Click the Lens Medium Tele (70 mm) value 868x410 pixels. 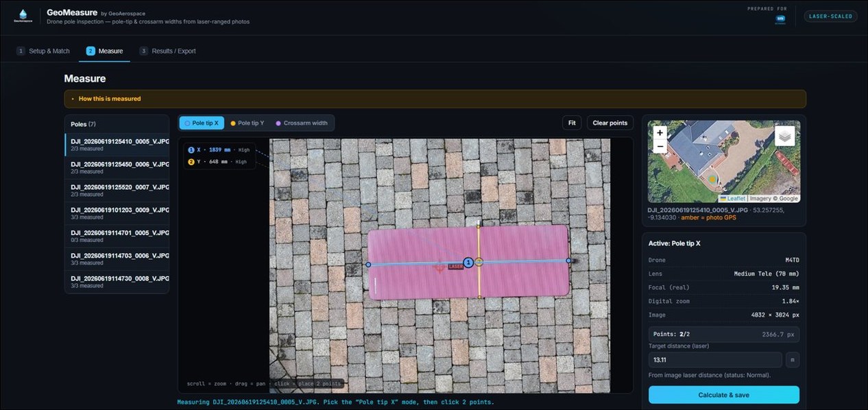[767, 274]
